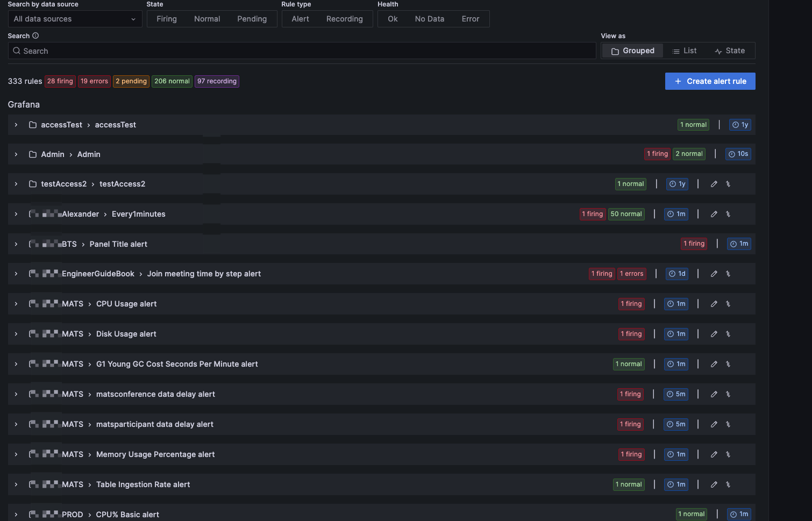This screenshot has width=812, height=521.
Task: Click the folder icon beside accessTest group
Action: (x=32, y=124)
